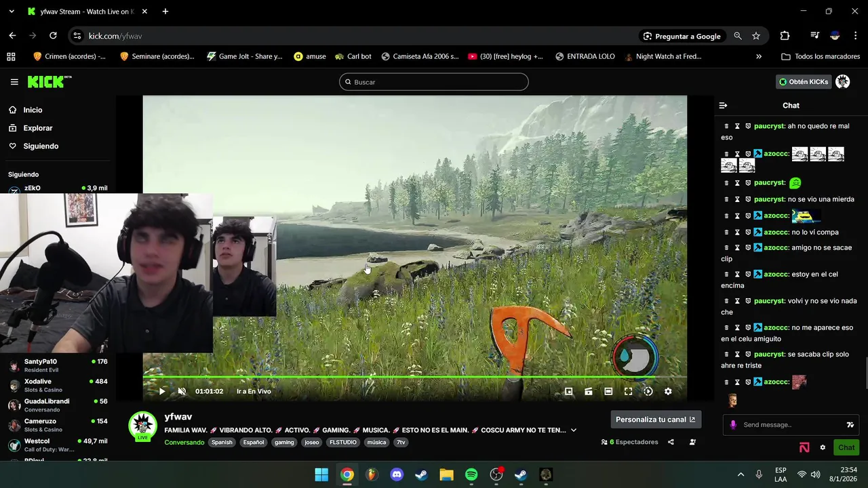Open Spotify from the taskbar
The width and height of the screenshot is (868, 488).
point(471,474)
